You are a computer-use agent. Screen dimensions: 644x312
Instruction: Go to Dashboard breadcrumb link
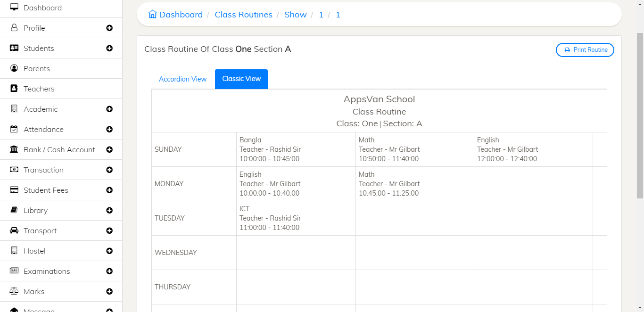pyautogui.click(x=181, y=15)
